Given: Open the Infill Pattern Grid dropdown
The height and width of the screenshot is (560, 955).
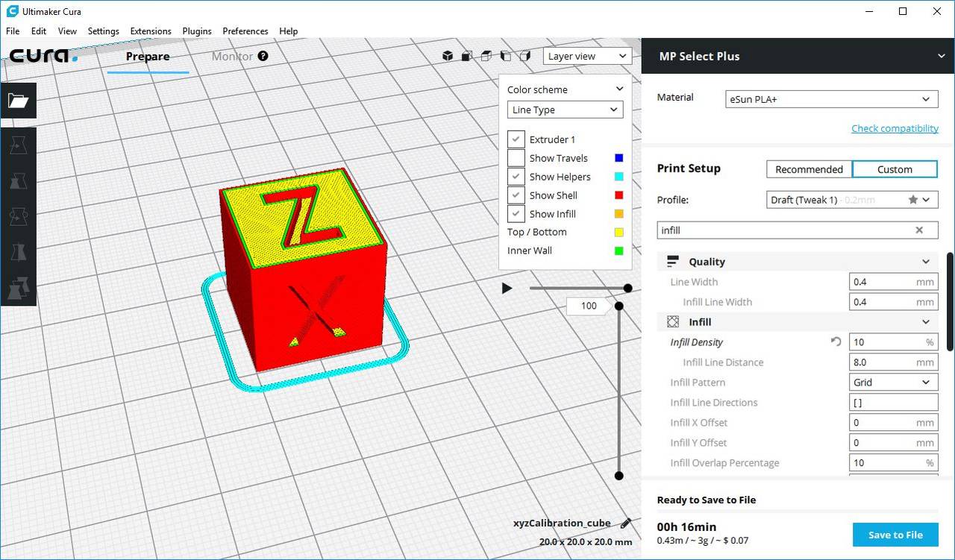Looking at the screenshot, I should (894, 382).
